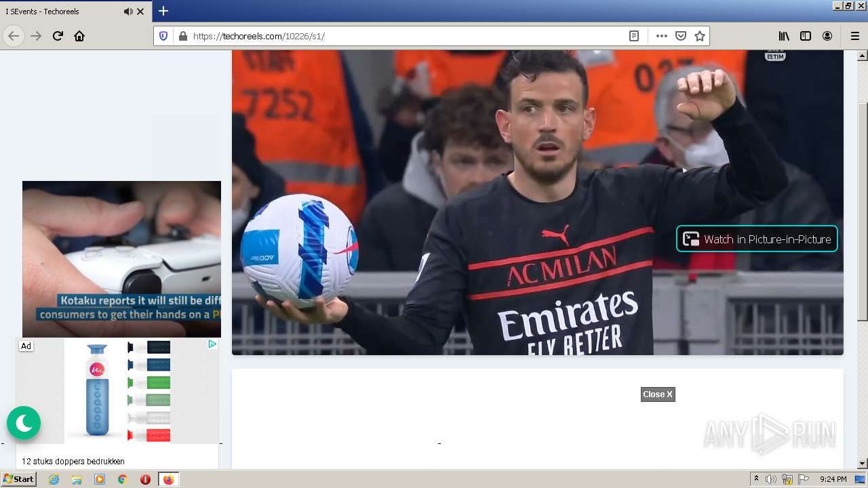
Task: Mute the tab's audio speaker icon
Action: click(128, 12)
